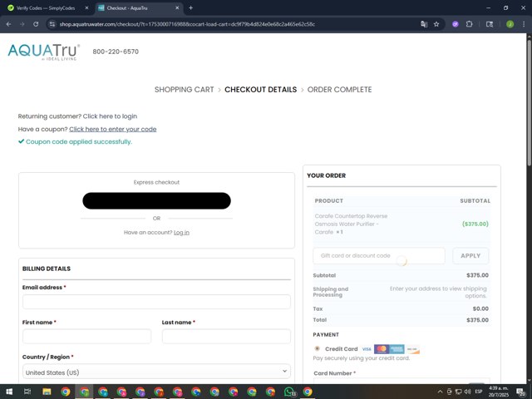Open the green profile avatar
The height and width of the screenshot is (399, 532).
tap(510, 24)
